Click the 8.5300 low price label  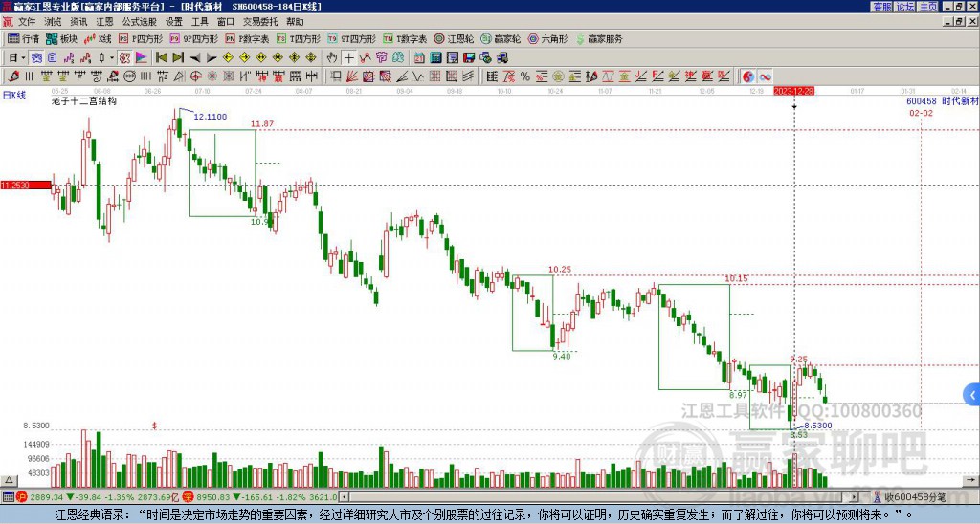[x=818, y=426]
